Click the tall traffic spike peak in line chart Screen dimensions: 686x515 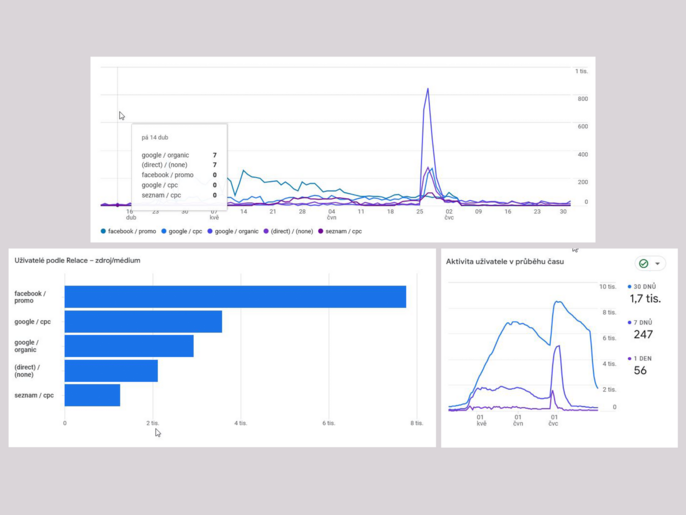pos(428,90)
